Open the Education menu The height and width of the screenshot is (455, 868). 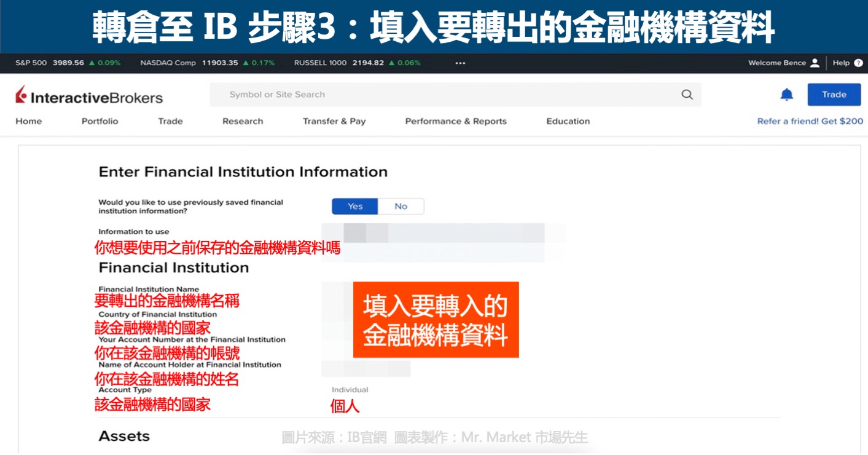coord(568,121)
